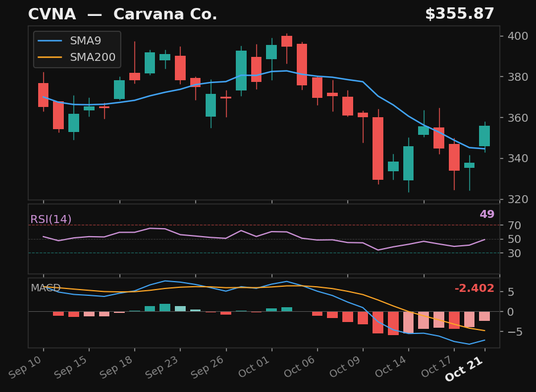Click the 360 price axis label
The image size is (536, 392).
pyautogui.click(x=518, y=117)
